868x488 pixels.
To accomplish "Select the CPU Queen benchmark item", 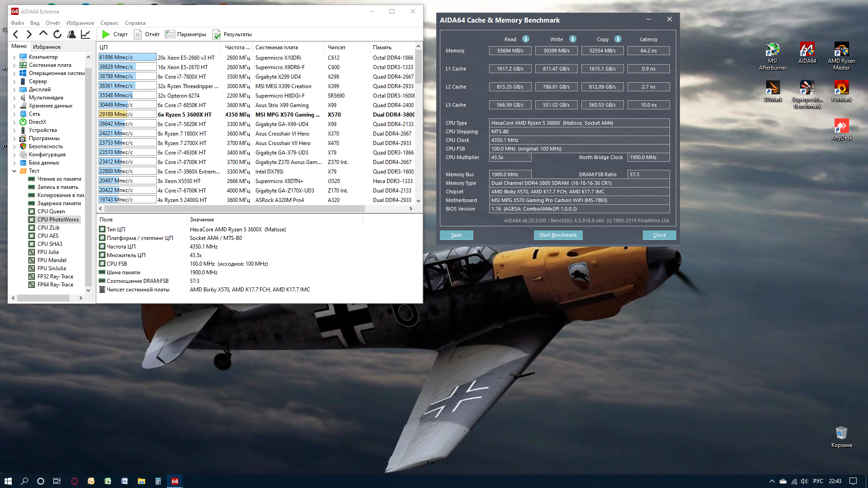I will pos(51,211).
